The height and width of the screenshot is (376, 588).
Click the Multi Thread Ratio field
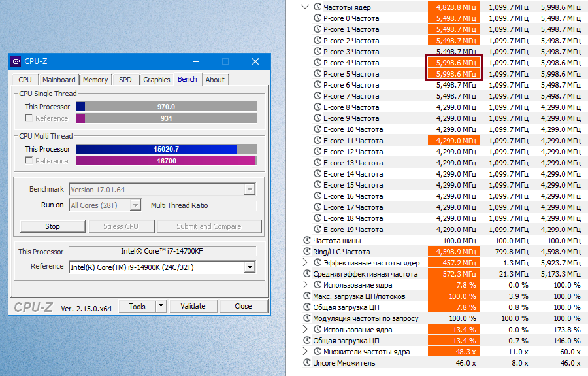coord(234,205)
